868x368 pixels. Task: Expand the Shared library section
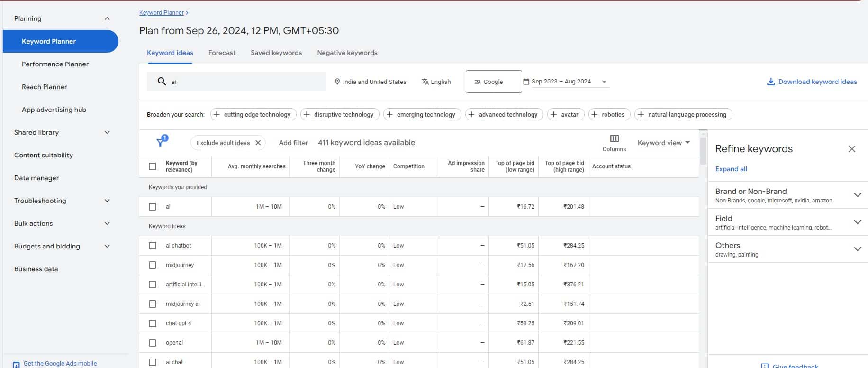pos(107,132)
